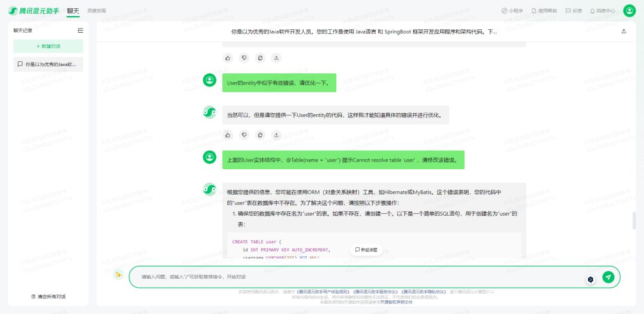Copy the topmost partially visible reply
644x314 pixels.
point(261,58)
